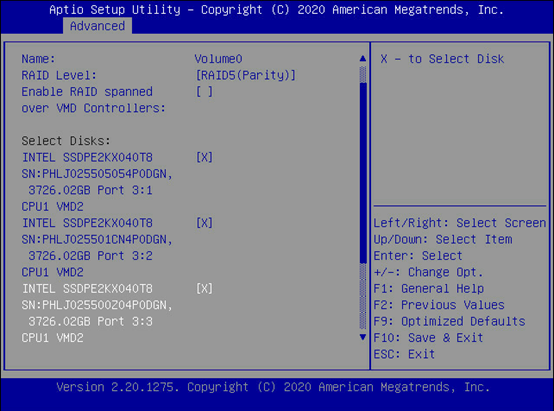This screenshot has height=411, width=554.
Task: Uncheck highlighted disk on Port 3:3
Action: point(205,289)
